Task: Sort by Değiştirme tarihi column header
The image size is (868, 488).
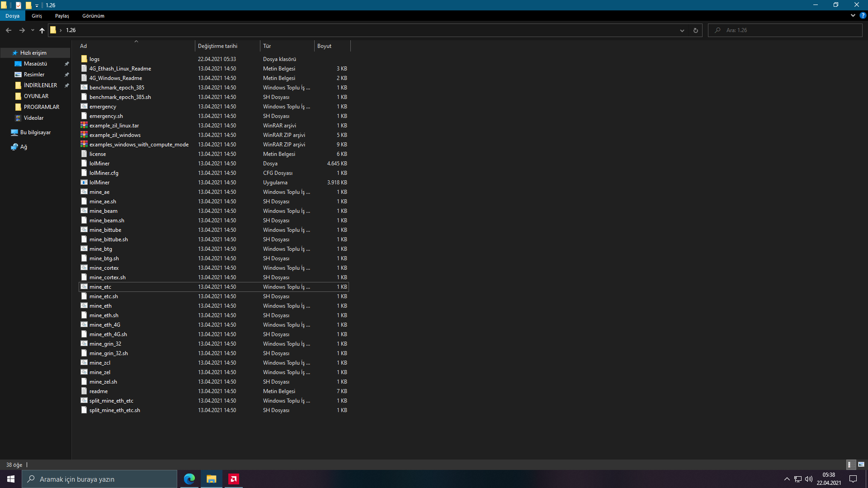Action: 217,46
